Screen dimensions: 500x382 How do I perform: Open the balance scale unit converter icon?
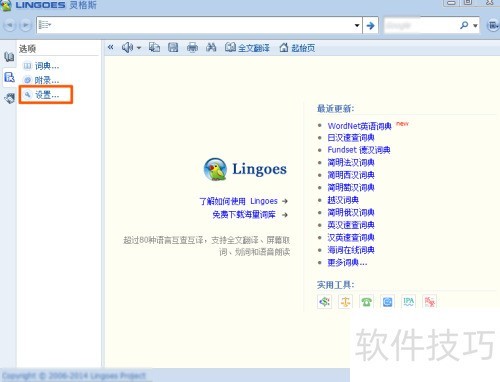point(345,302)
